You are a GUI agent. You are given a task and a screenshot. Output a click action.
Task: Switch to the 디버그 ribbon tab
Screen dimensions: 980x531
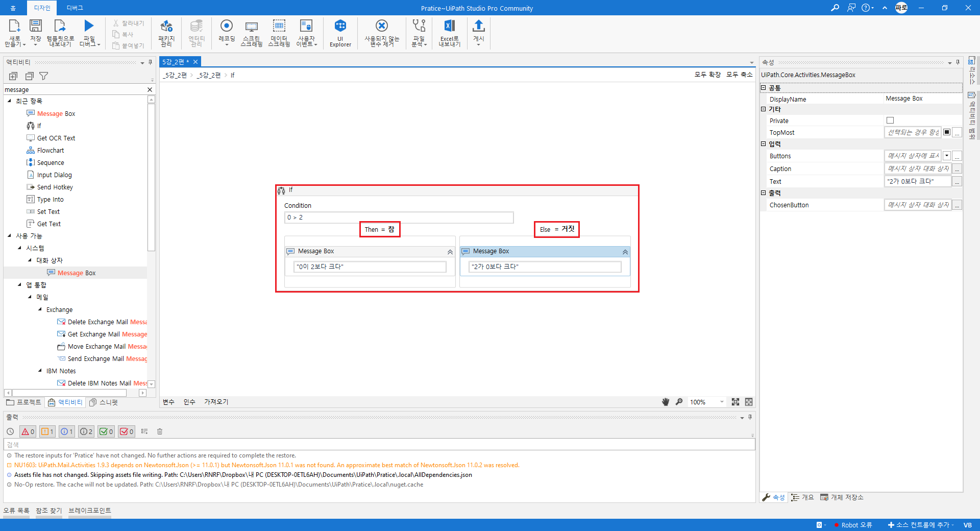(75, 8)
